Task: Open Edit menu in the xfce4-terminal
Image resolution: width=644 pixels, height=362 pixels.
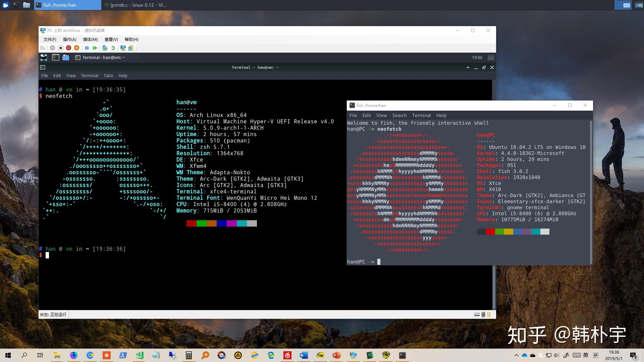Action: pos(57,75)
